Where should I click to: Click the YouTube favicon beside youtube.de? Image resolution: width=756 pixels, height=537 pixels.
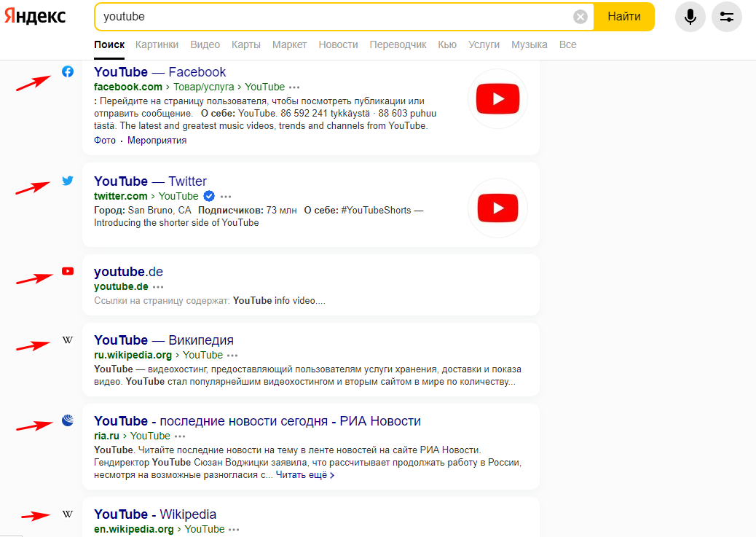pyautogui.click(x=68, y=271)
